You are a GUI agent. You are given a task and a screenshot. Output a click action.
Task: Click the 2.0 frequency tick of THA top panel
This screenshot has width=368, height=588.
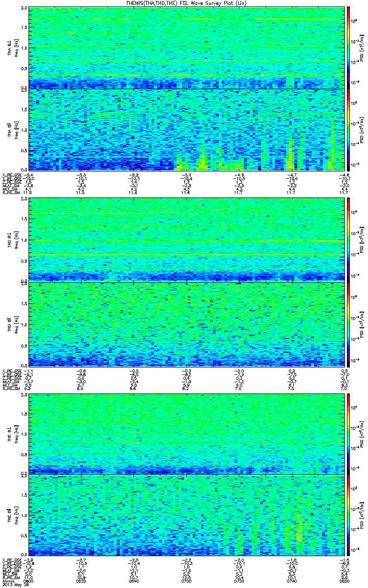point(24,9)
